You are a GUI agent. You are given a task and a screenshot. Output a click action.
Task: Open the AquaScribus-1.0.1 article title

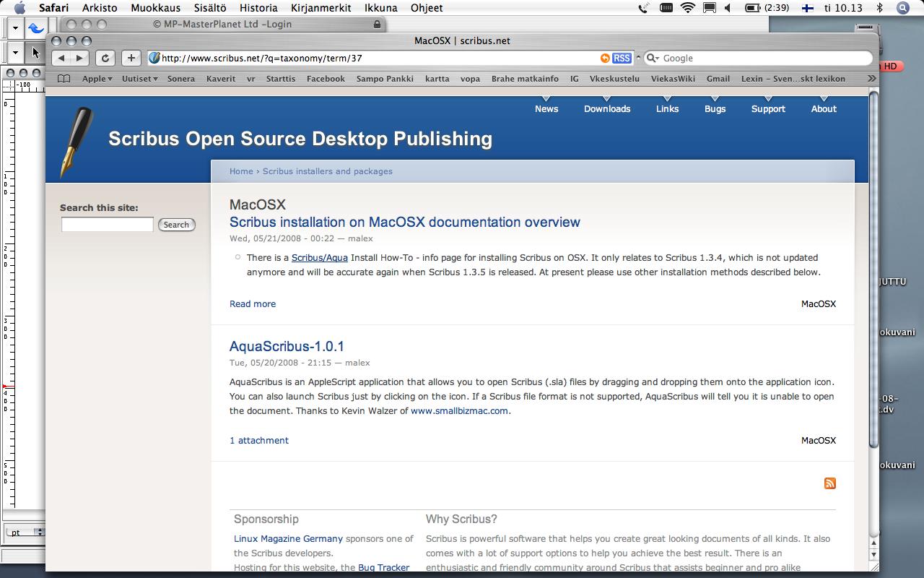tap(287, 346)
